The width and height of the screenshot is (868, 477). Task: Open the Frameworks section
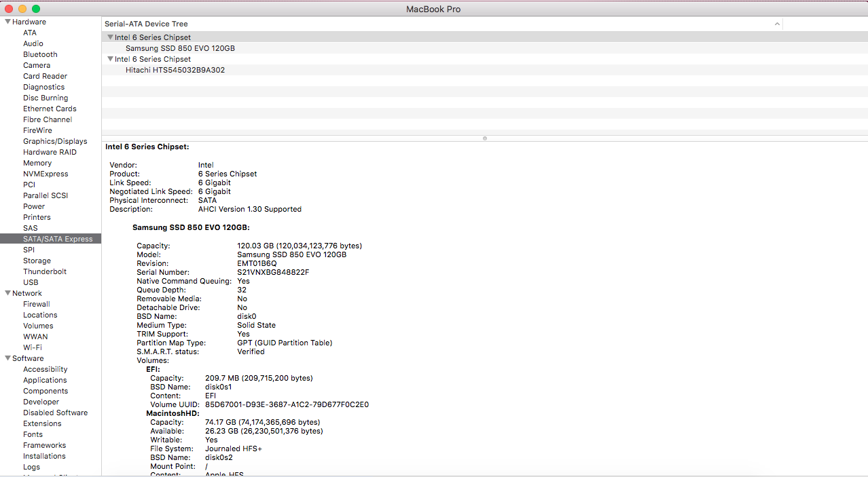(x=44, y=445)
